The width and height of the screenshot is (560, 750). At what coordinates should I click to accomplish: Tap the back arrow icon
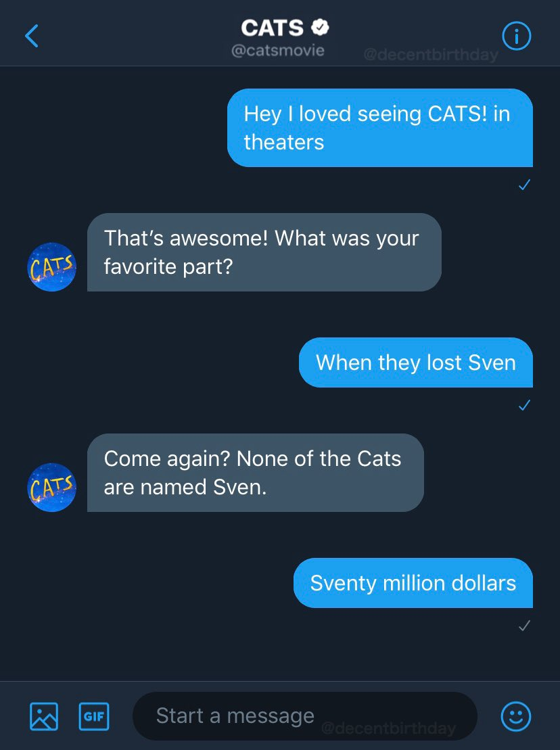point(32,37)
